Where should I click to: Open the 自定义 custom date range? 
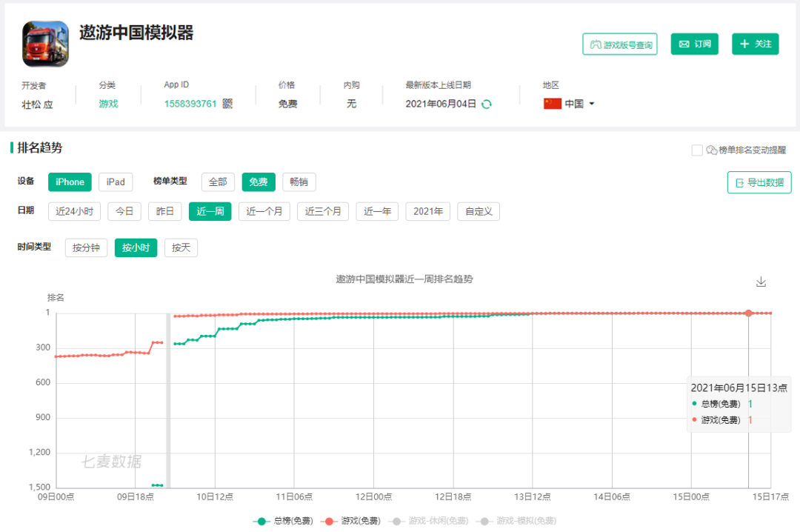point(479,211)
